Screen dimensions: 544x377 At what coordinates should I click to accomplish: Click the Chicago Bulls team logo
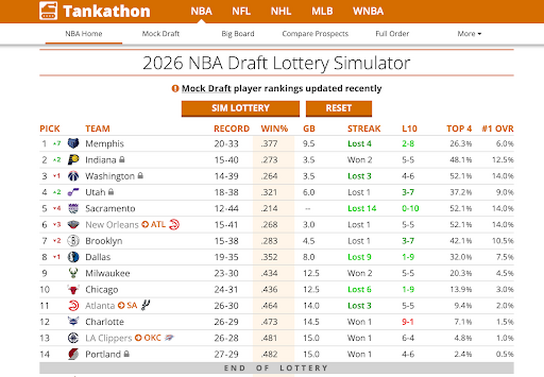(x=73, y=289)
